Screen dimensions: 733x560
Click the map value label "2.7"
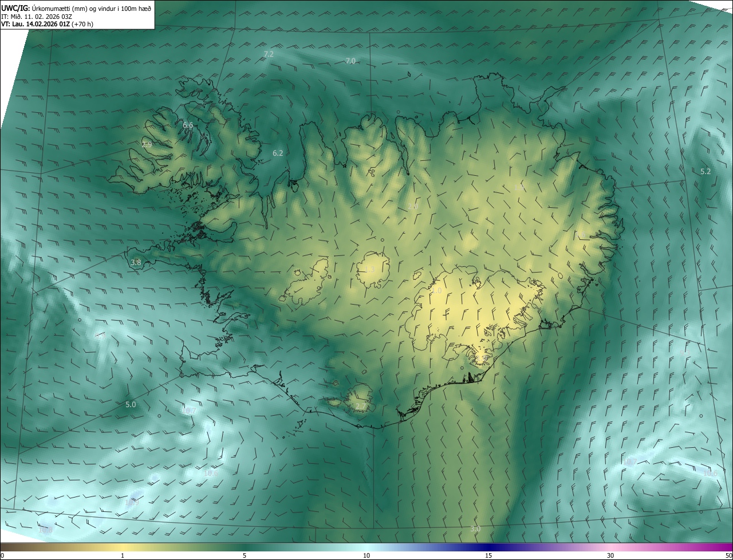click(x=360, y=407)
